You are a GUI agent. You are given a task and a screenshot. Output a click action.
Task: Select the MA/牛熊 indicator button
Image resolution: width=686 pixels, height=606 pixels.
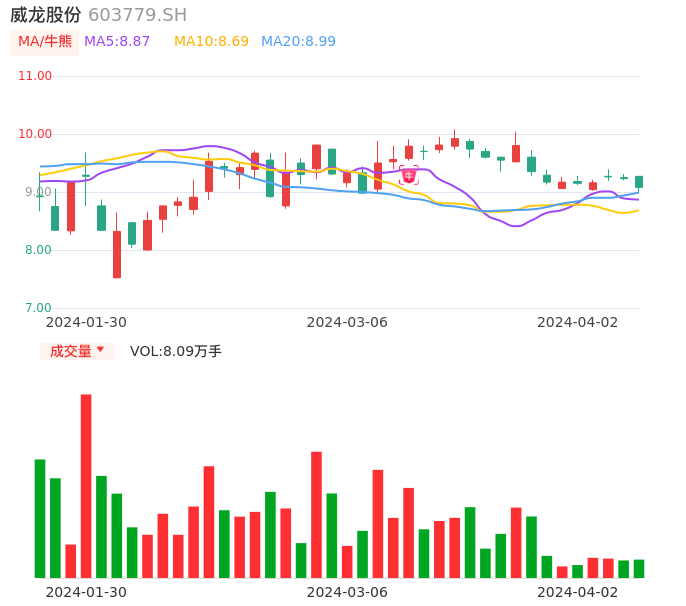45,42
